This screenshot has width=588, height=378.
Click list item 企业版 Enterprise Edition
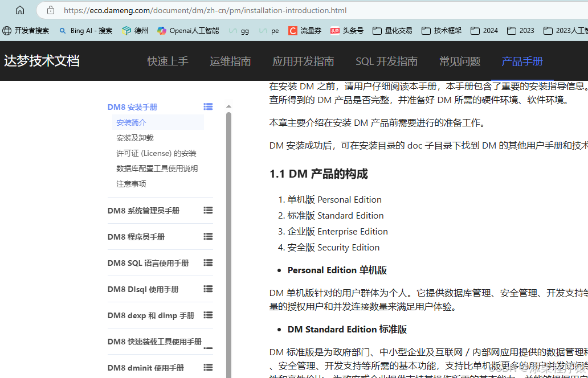coord(337,232)
